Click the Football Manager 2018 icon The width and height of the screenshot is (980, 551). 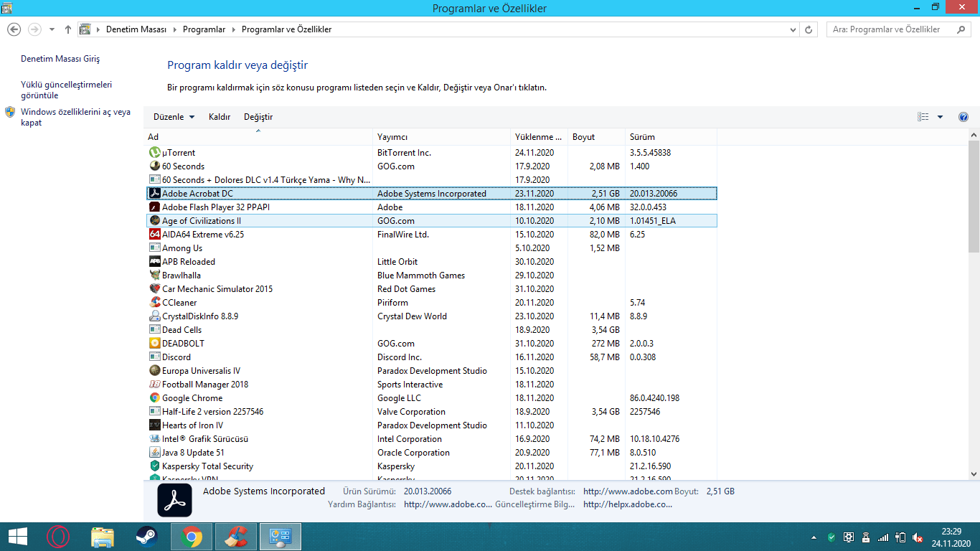154,384
